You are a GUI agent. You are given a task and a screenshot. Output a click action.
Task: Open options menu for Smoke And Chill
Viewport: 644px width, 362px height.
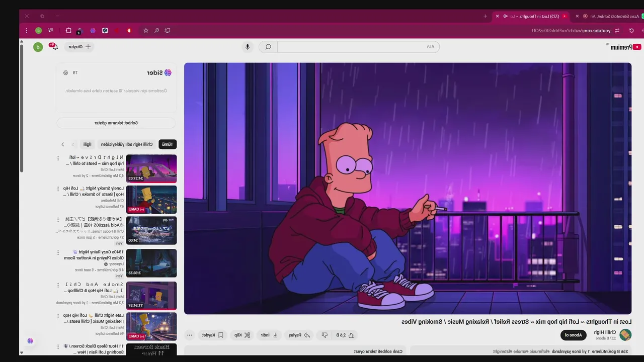[58, 285]
